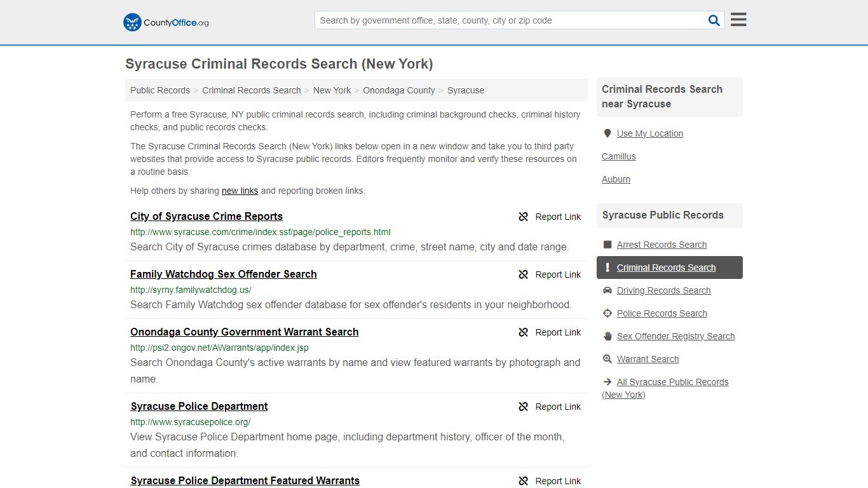Screen dimensions: 868x488
Task: Click the Criminal Records Search exclamation icon
Action: [x=607, y=268]
